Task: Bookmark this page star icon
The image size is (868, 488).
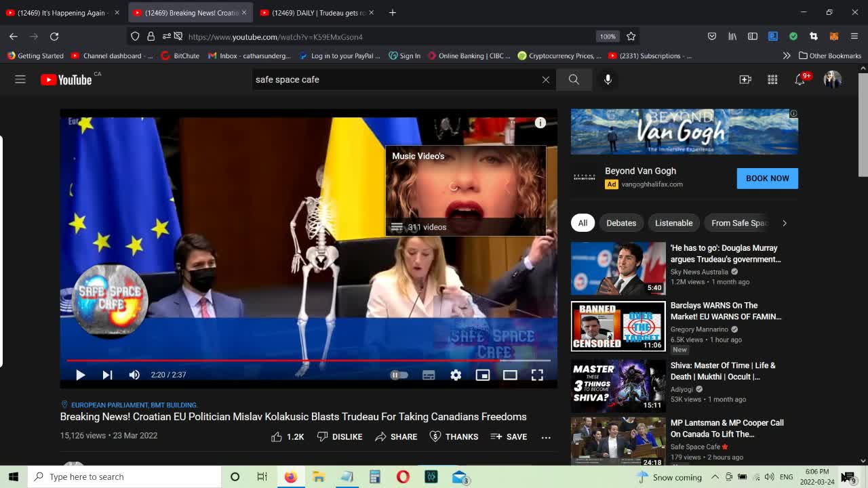Action: coord(631,37)
